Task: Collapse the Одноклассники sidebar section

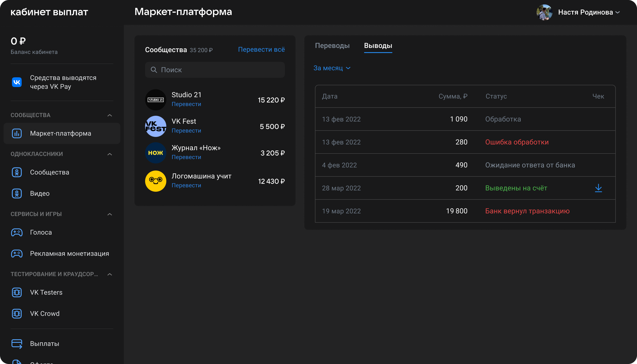Action: (110, 154)
